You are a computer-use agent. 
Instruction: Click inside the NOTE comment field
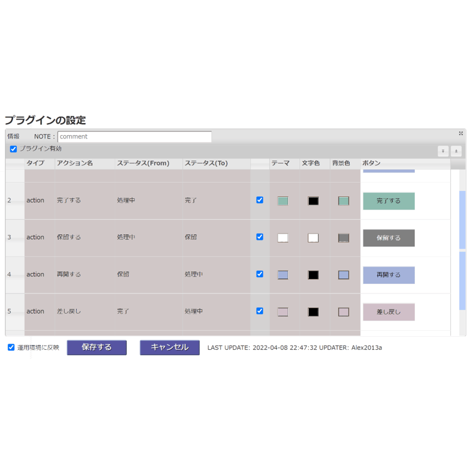134,137
